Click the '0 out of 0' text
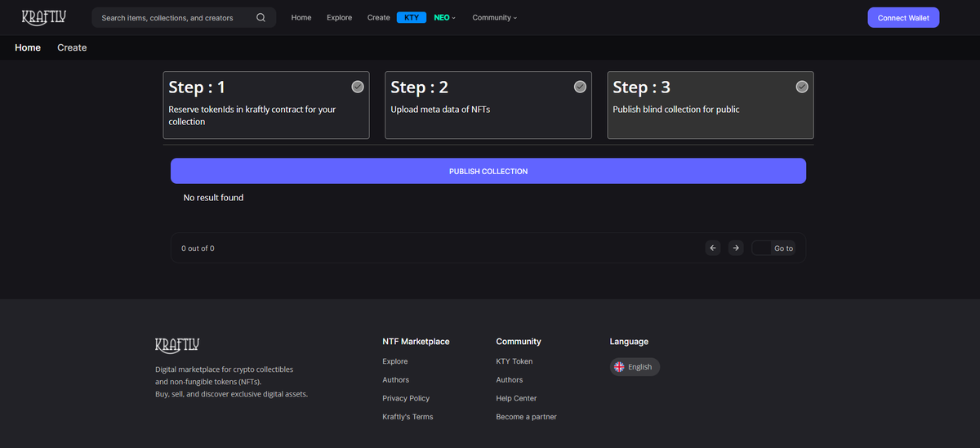Viewport: 980px width, 448px height. click(198, 248)
